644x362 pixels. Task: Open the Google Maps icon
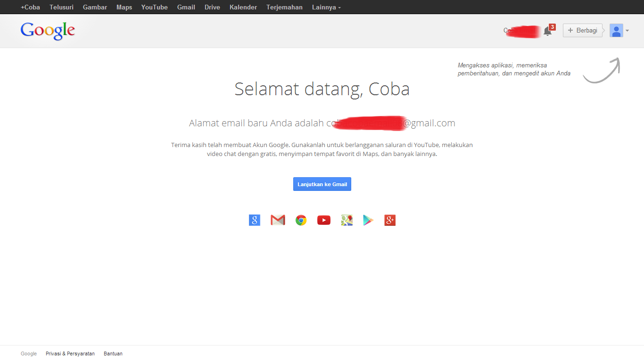347,220
